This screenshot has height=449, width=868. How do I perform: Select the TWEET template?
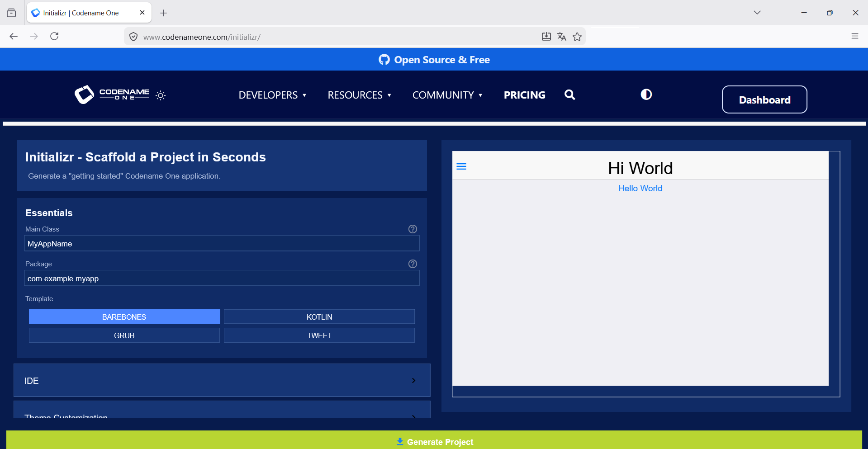pyautogui.click(x=319, y=336)
